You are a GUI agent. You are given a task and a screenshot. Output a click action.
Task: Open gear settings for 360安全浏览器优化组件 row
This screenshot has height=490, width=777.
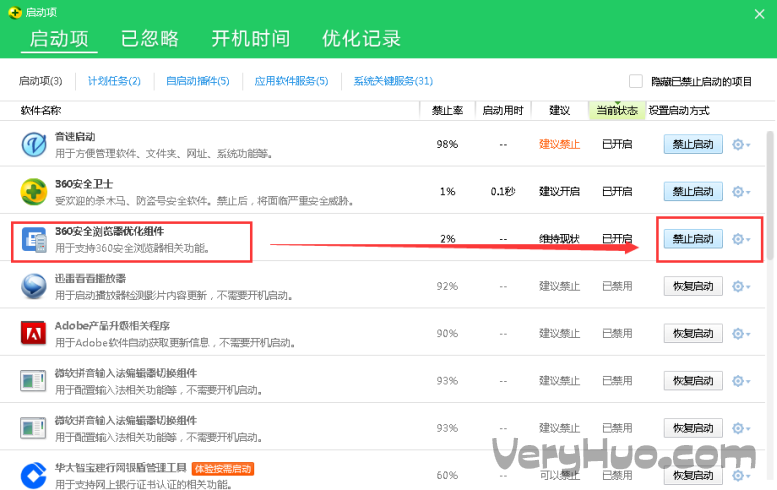coord(741,239)
